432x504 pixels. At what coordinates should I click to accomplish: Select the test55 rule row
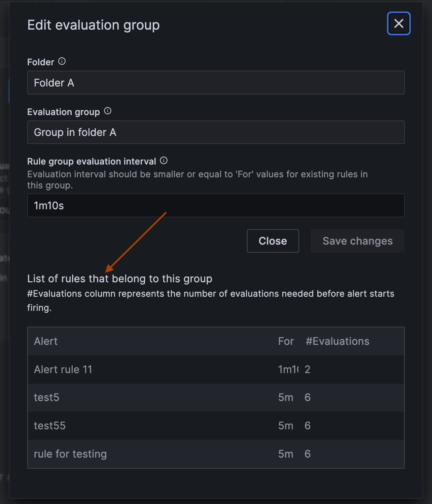(x=216, y=426)
